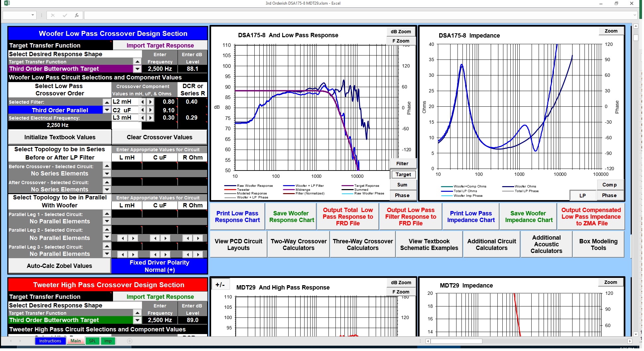
Task: Increase L3 mH value with right arrow
Action: [x=151, y=118]
